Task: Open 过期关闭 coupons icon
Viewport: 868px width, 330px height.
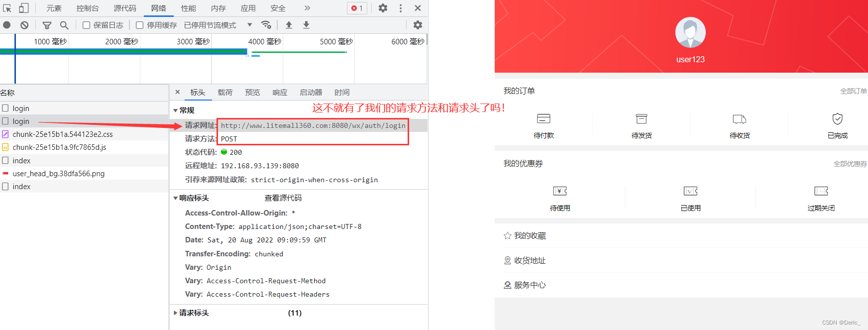Action: (x=821, y=191)
